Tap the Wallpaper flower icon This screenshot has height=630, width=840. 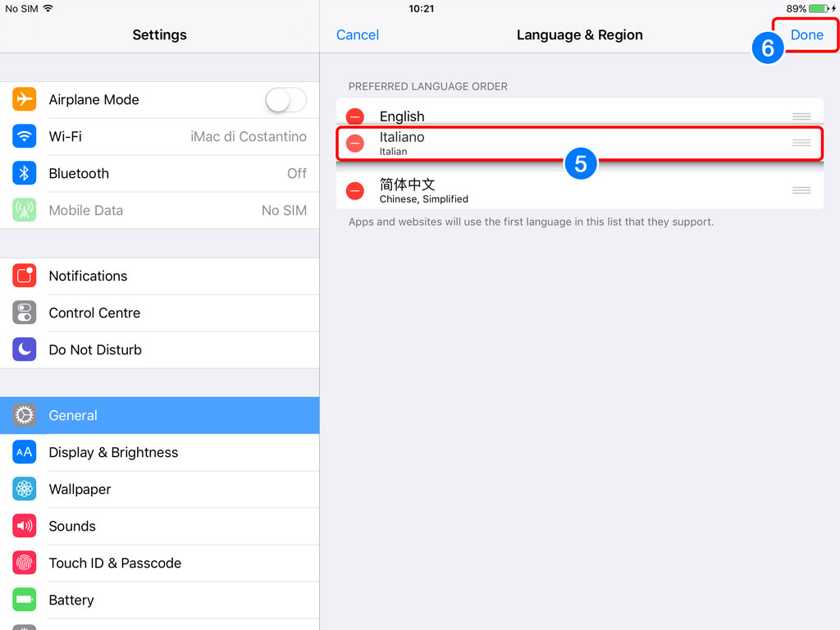[24, 489]
